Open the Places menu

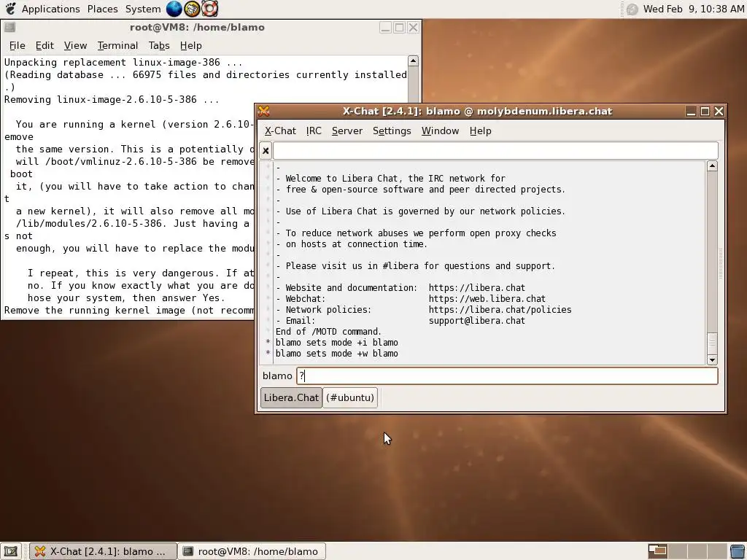pyautogui.click(x=102, y=9)
